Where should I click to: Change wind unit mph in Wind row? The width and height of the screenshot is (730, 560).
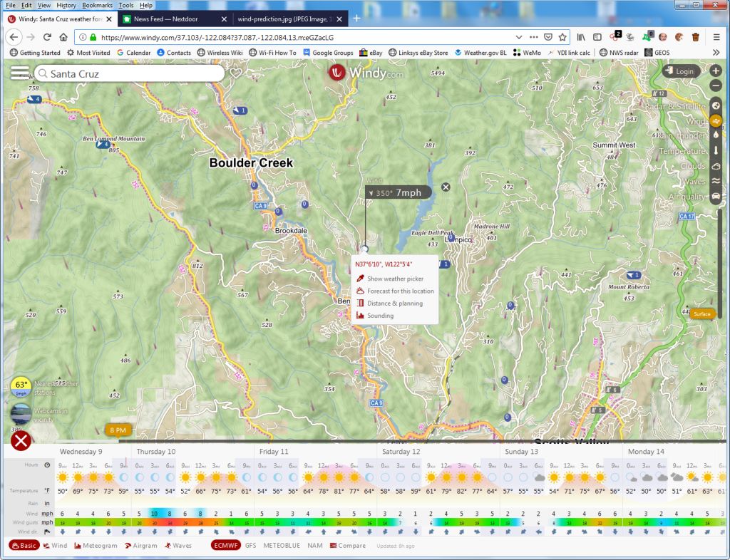click(x=47, y=513)
